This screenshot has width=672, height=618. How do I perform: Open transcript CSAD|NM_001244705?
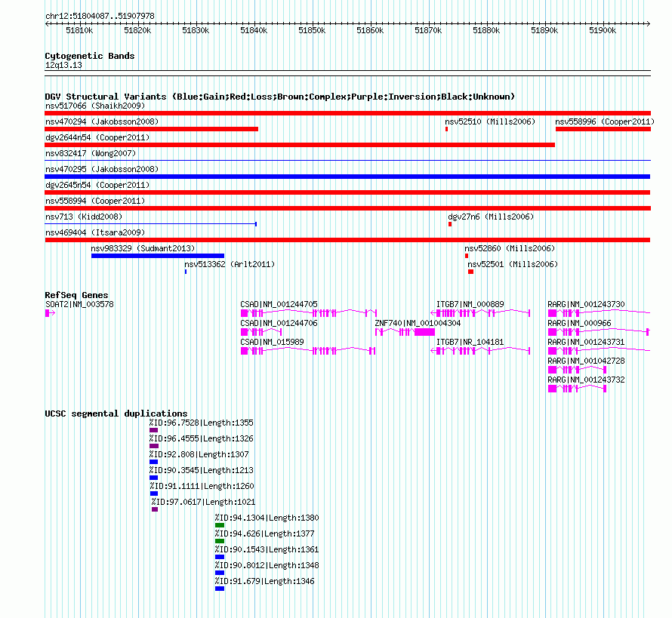(x=309, y=313)
